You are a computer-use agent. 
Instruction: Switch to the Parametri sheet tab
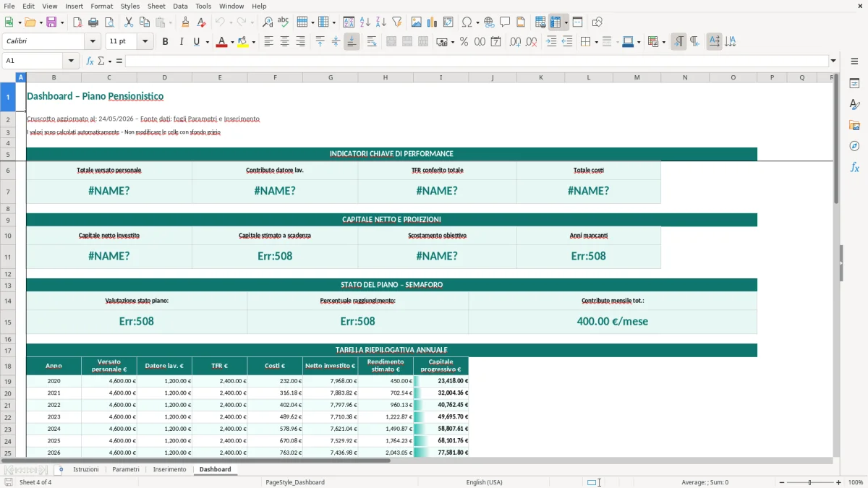tap(126, 469)
